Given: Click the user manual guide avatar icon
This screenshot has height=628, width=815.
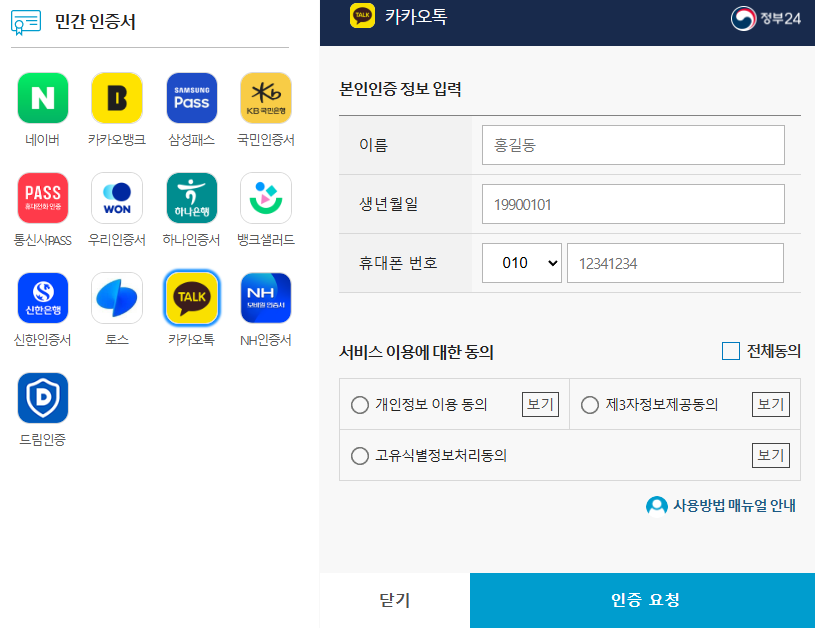Looking at the screenshot, I should pos(656,506).
